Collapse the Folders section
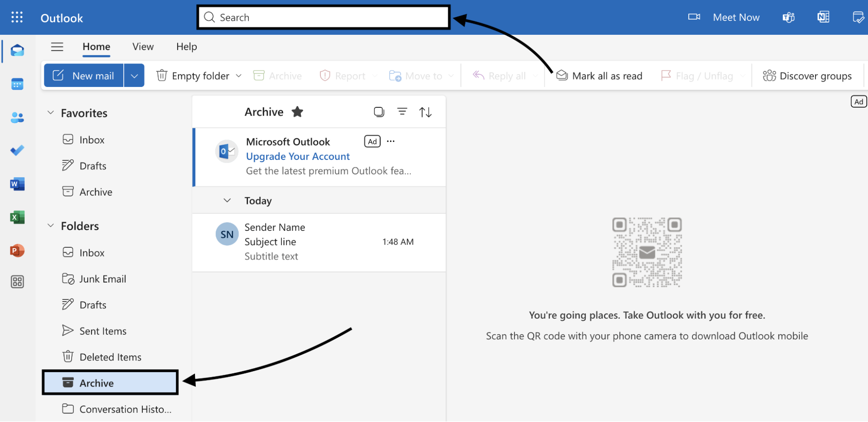Image resolution: width=868 pixels, height=422 pixels. point(51,226)
